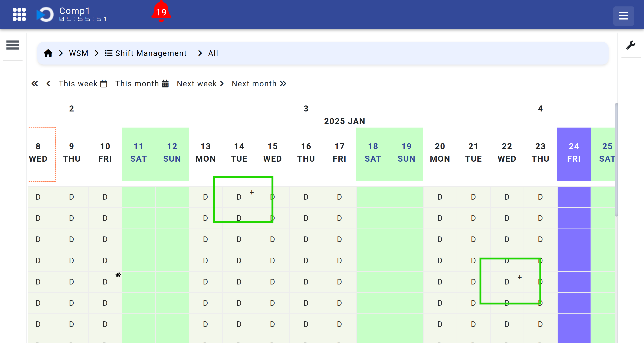Click the 2025 JAN month label

click(345, 121)
